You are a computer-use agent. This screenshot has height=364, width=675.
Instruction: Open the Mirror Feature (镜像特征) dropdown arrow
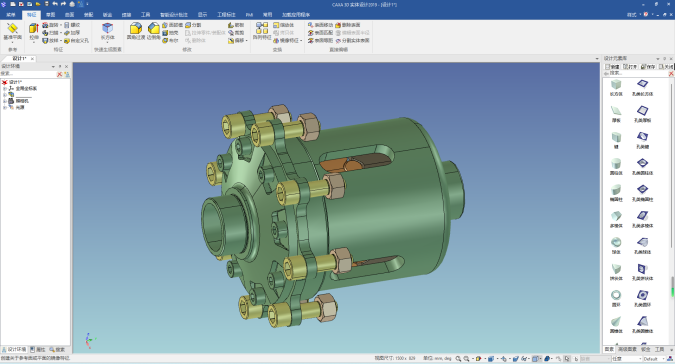[301, 40]
